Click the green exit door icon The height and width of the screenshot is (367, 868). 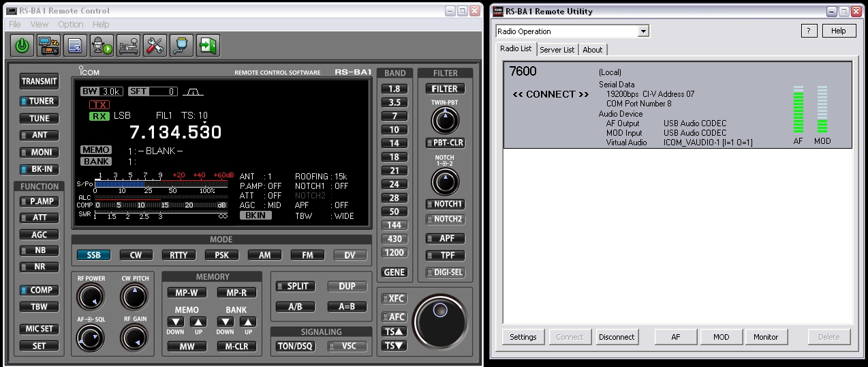coord(208,46)
